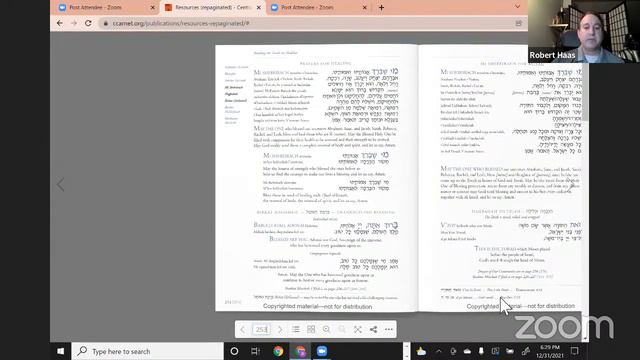Open Windows notification center
640x360 pixels.
(575, 351)
